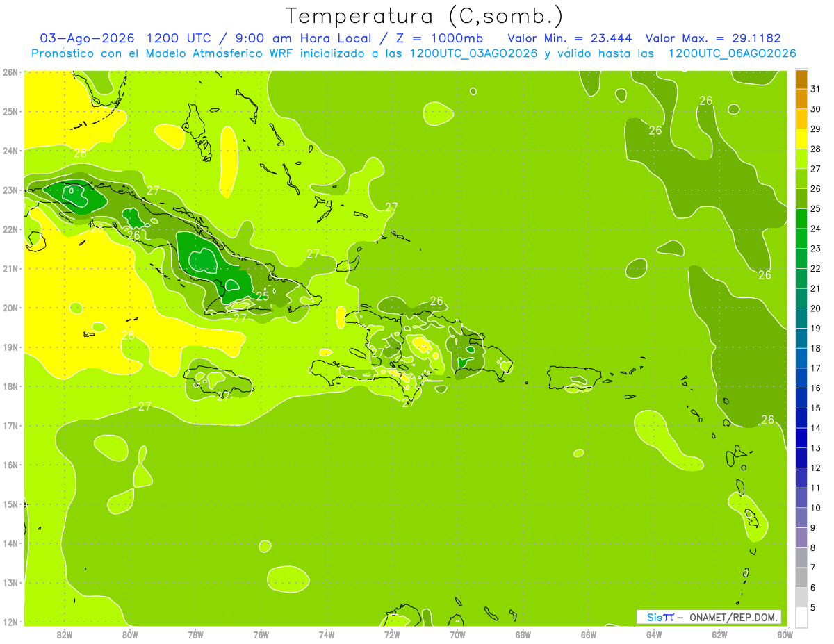834x644 pixels.
Task: Click the 20N latitude axis label
Action: tap(10, 308)
